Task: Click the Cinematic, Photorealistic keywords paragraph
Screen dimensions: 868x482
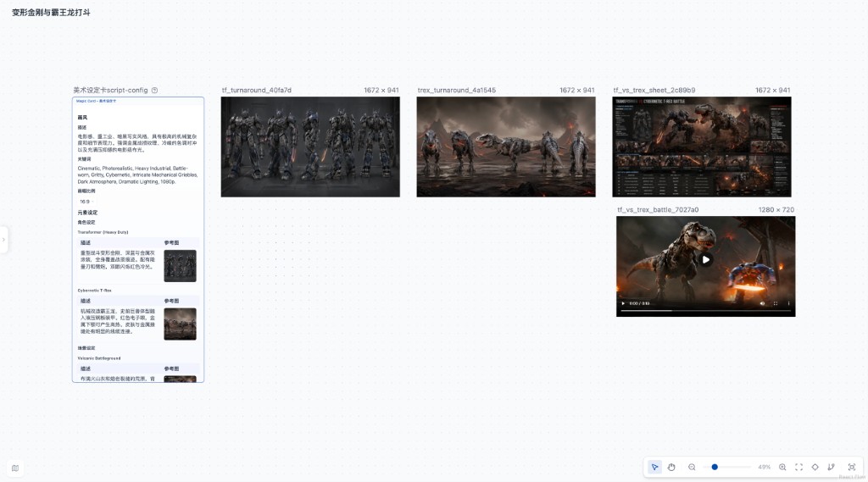Action: (137, 175)
